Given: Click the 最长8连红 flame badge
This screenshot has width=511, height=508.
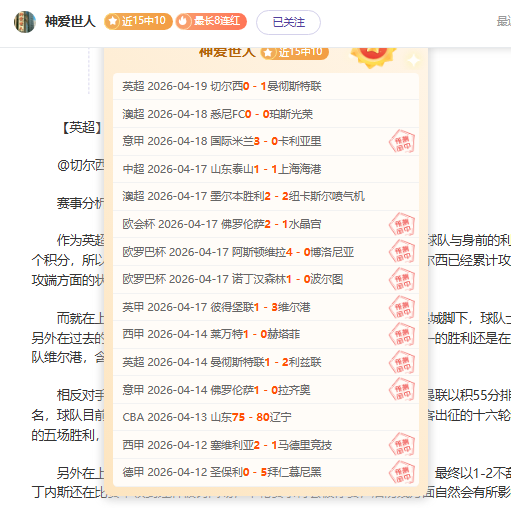Looking at the screenshot, I should point(211,22).
